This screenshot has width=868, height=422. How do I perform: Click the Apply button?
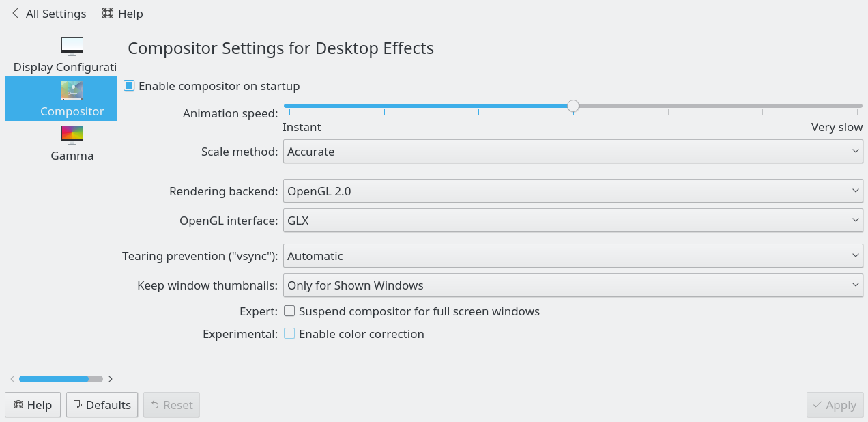pos(835,405)
